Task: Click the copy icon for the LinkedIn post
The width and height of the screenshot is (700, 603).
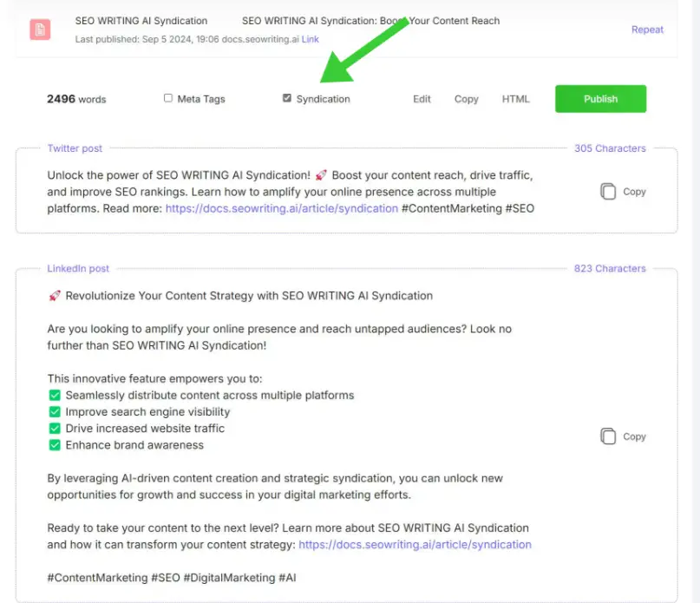Action: pos(607,436)
